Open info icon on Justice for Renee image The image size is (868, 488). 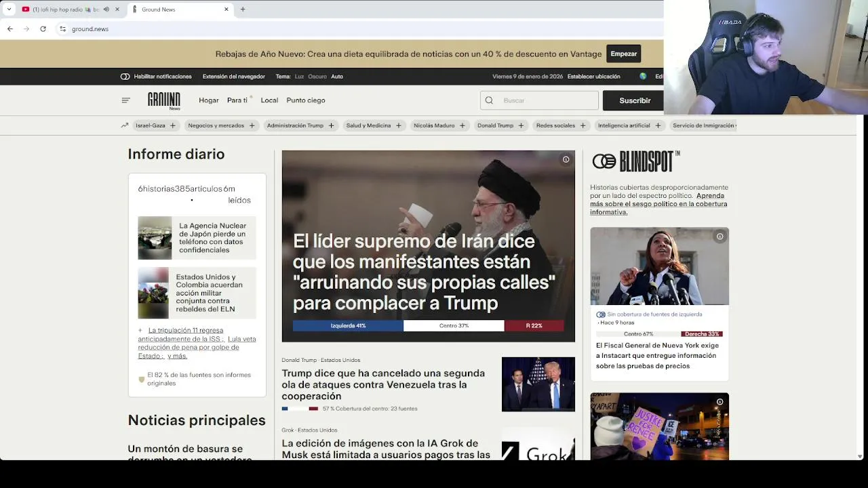719,402
